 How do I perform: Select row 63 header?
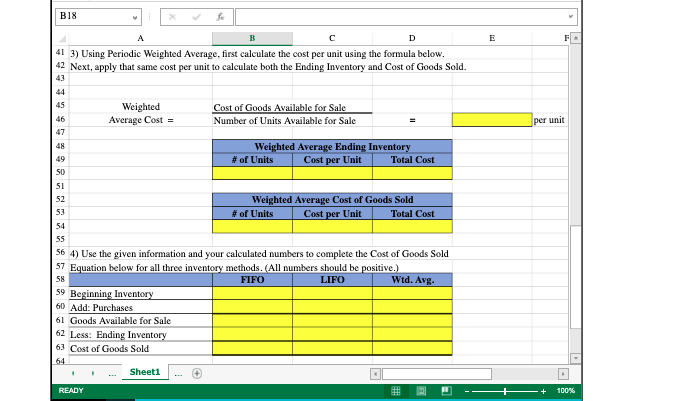coord(60,347)
